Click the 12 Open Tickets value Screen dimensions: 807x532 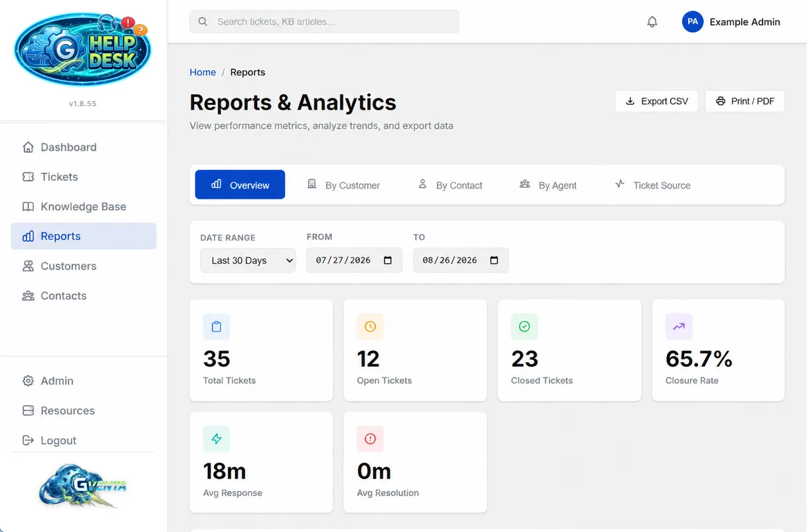(x=368, y=359)
